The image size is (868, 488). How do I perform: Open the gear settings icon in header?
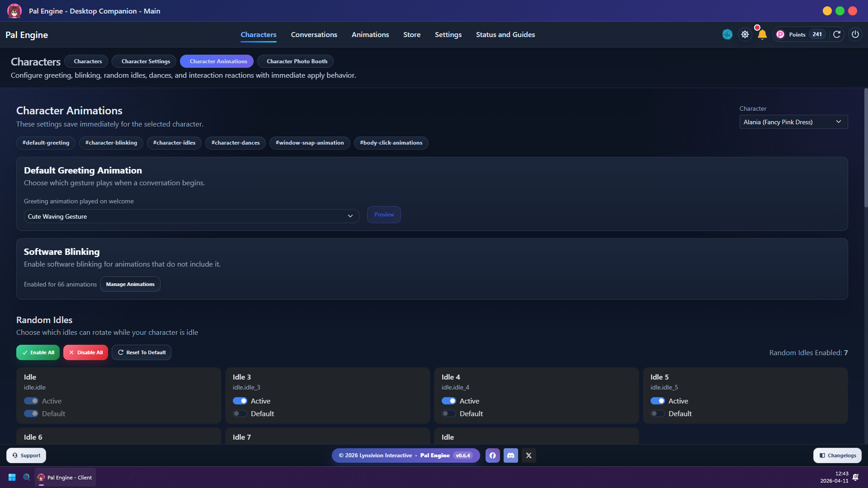coord(745,34)
